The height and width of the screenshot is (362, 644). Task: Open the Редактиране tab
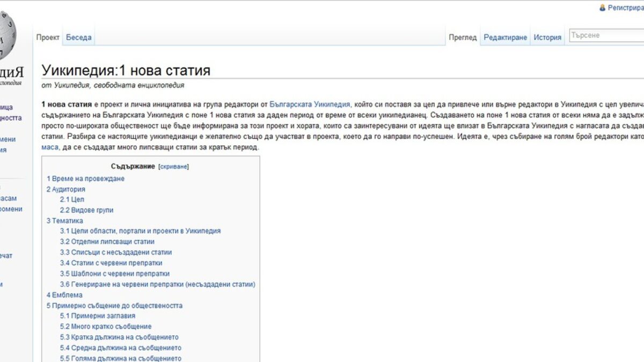505,38
